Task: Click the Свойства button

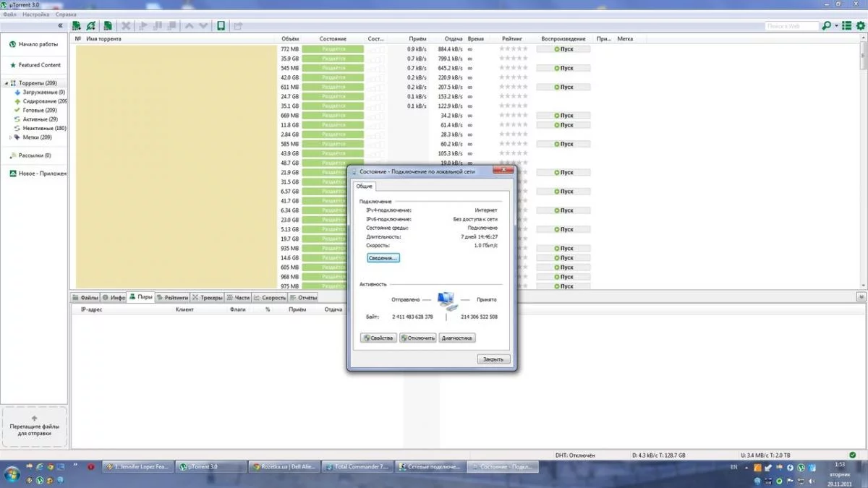Action: coord(378,338)
